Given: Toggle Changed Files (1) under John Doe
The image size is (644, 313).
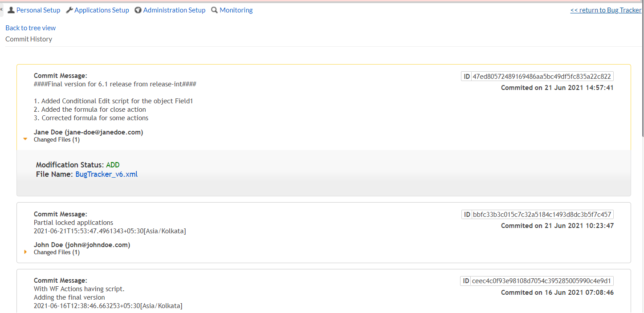Looking at the screenshot, I should [x=57, y=252].
